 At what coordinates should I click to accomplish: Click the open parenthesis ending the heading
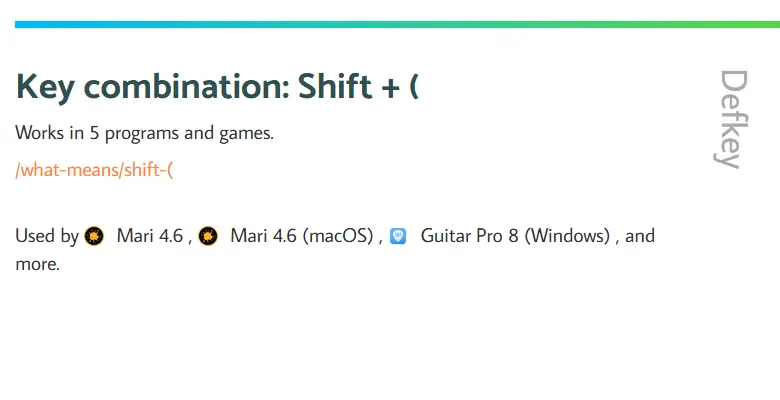414,87
